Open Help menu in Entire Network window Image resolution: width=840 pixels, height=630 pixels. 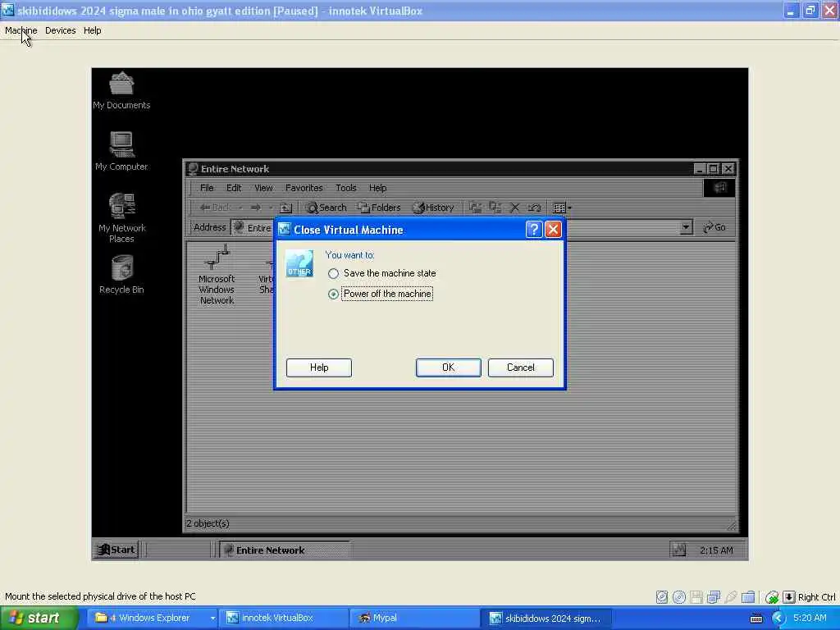point(377,188)
